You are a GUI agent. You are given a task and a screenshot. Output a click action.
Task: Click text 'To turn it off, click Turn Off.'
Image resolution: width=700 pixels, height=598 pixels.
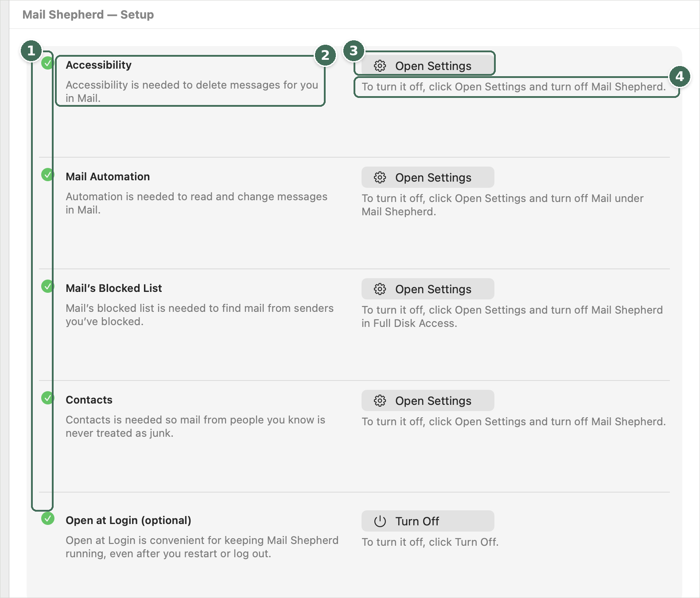click(430, 542)
